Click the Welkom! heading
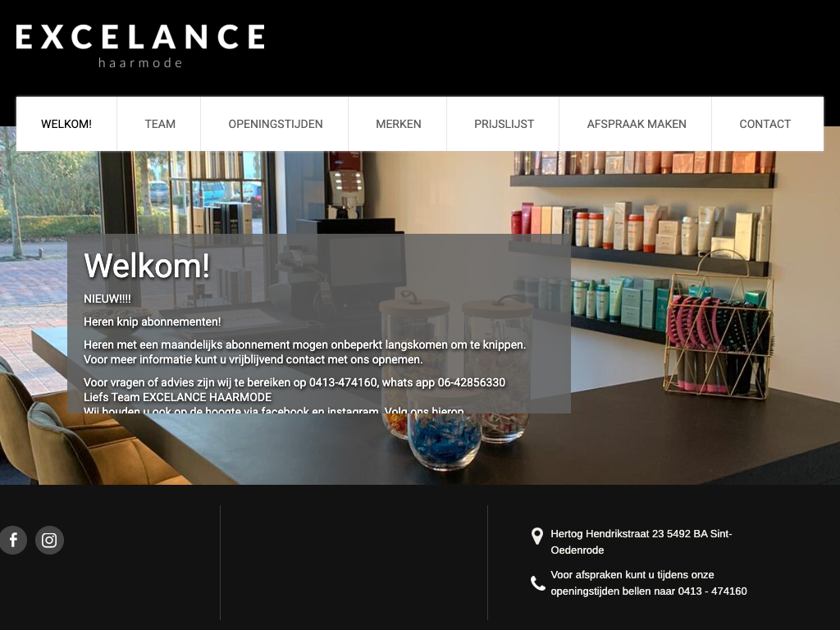The width and height of the screenshot is (840, 630). point(147,265)
